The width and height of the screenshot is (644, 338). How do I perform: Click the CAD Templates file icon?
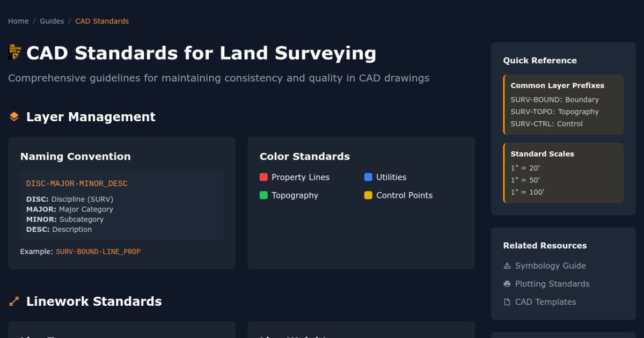pos(507,302)
